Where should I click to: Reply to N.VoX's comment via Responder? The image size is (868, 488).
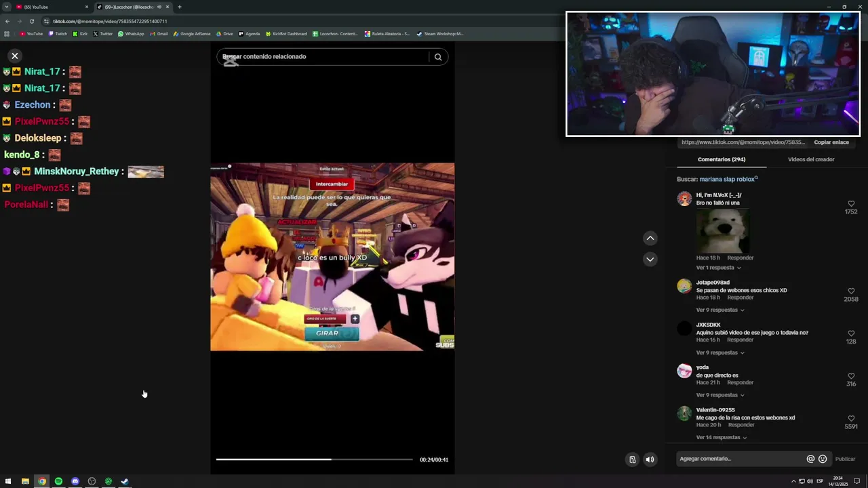click(x=741, y=258)
